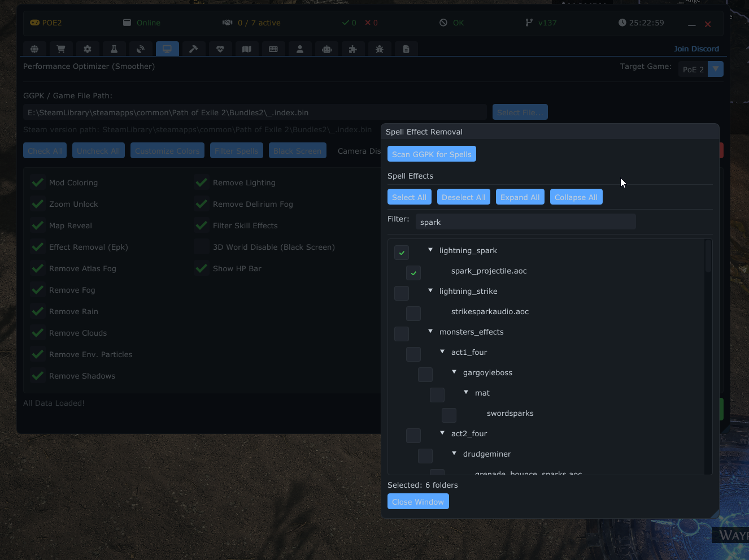Screen dimensions: 749x560
Task: Click the clock timer icon
Action: pyautogui.click(x=622, y=23)
